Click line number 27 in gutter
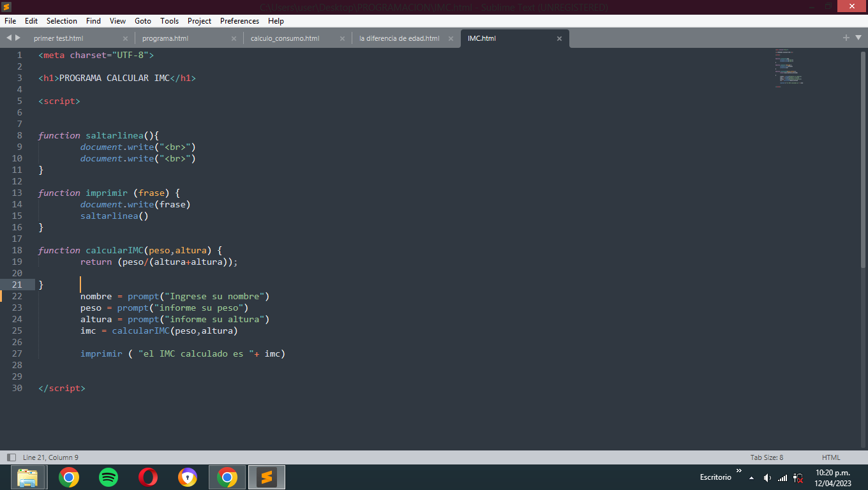This screenshot has width=868, height=490. [17, 353]
